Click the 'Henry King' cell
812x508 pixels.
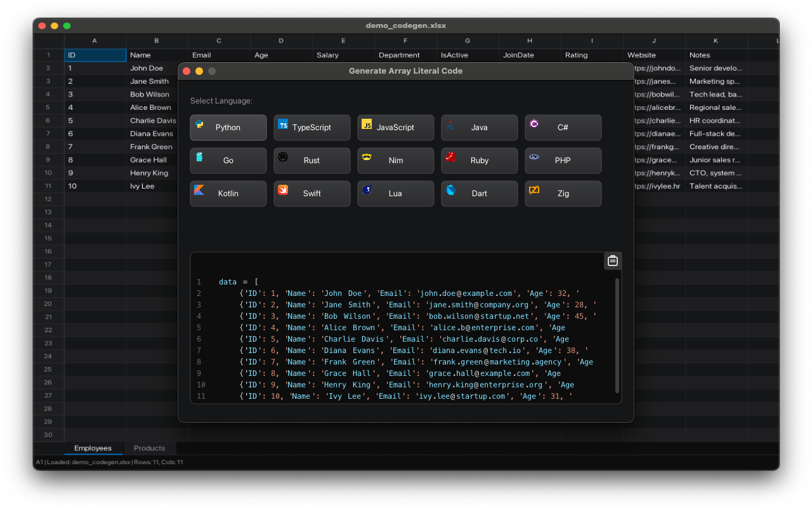coord(152,173)
